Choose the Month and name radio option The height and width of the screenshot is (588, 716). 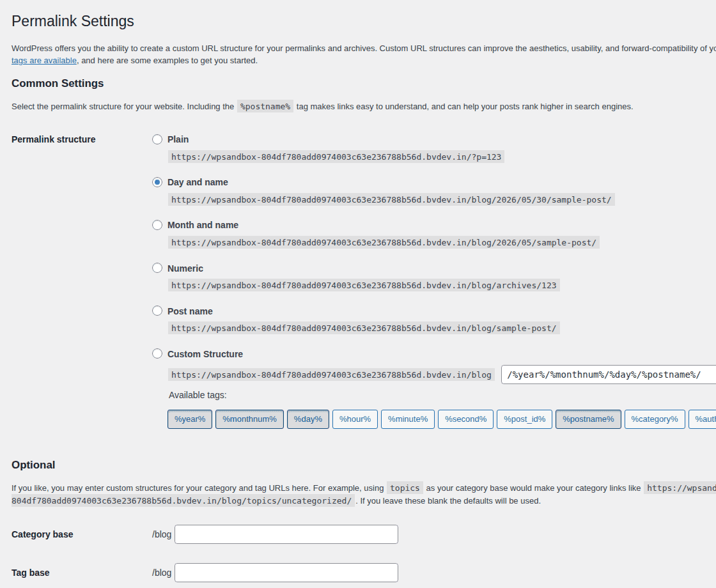[x=157, y=225]
